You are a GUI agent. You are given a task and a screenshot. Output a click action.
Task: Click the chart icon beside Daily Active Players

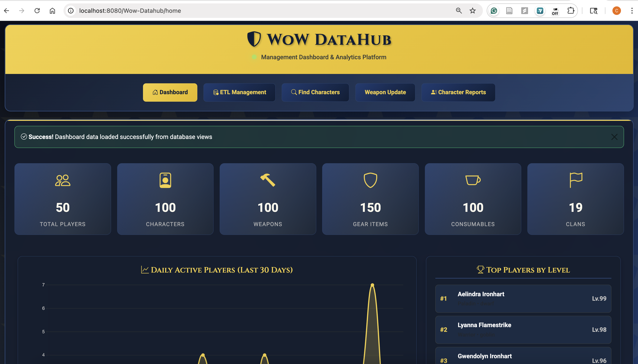(x=145, y=270)
